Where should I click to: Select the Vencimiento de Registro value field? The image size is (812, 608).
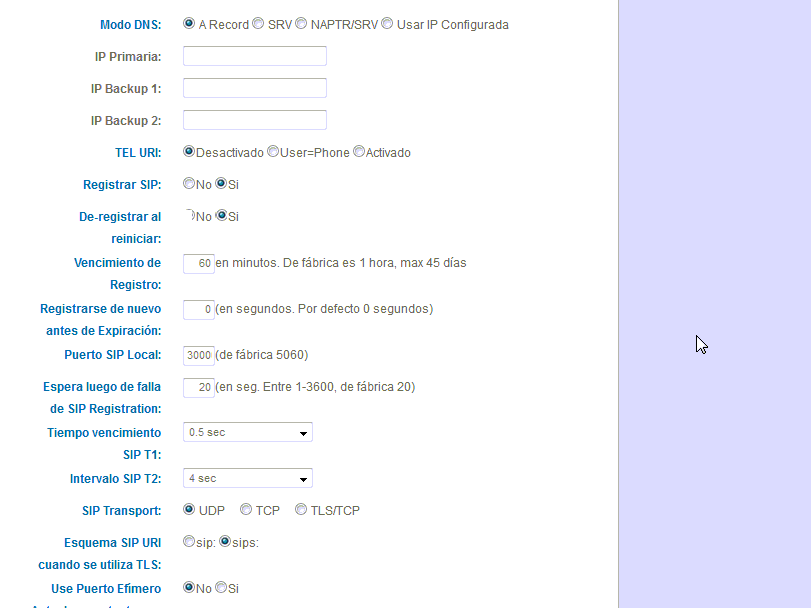(x=198, y=263)
